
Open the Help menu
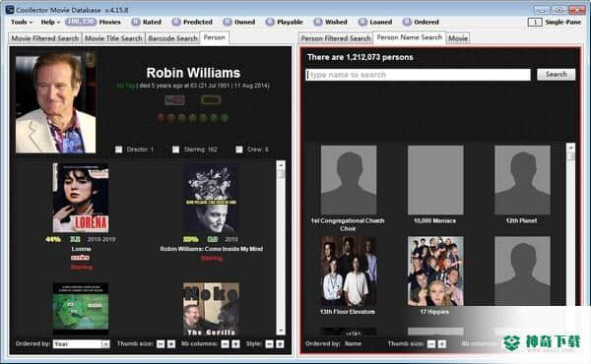click(50, 23)
